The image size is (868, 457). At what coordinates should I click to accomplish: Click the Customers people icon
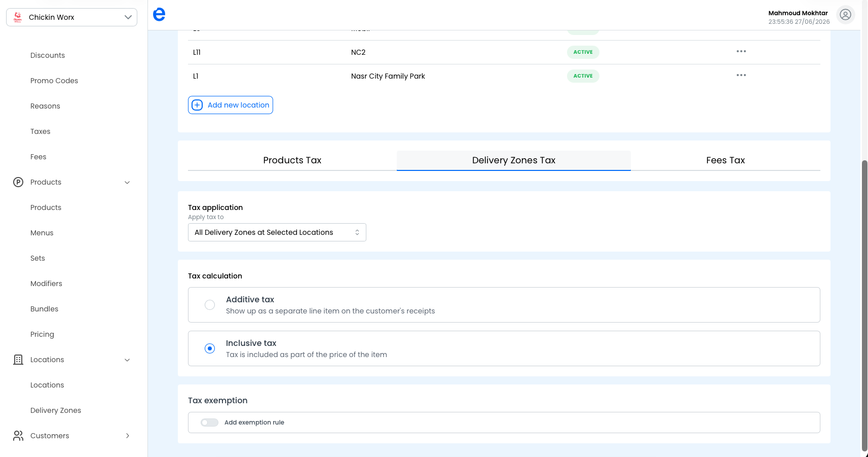tap(18, 436)
